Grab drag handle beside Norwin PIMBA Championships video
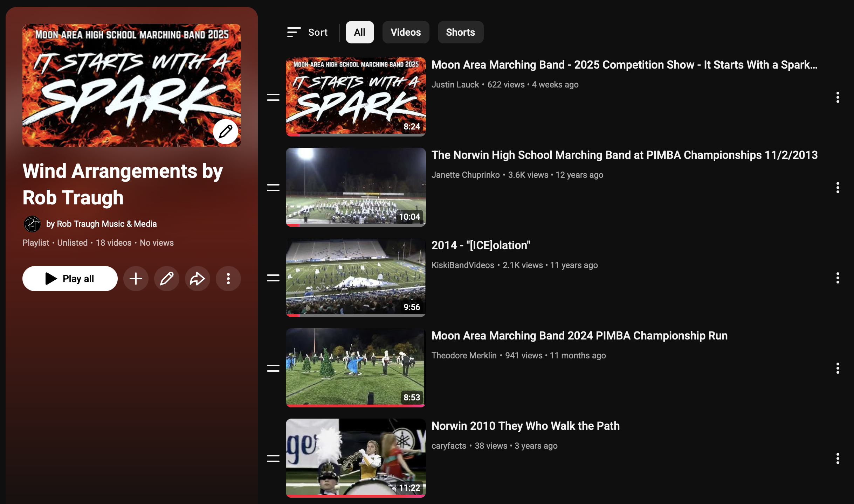 [273, 188]
